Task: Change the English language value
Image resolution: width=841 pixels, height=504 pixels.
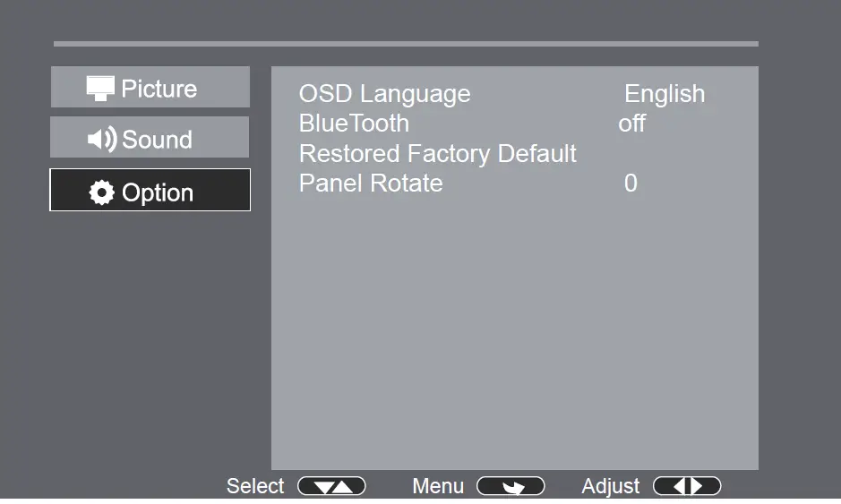Action: [x=665, y=94]
